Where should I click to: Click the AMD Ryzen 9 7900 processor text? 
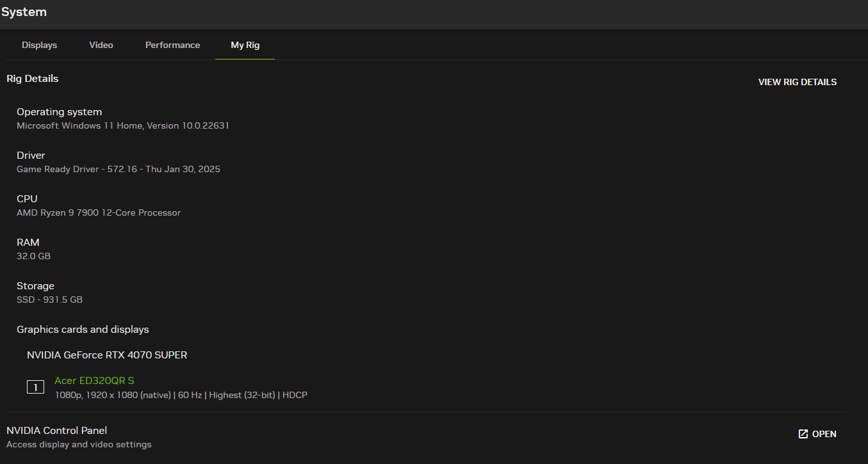(99, 213)
